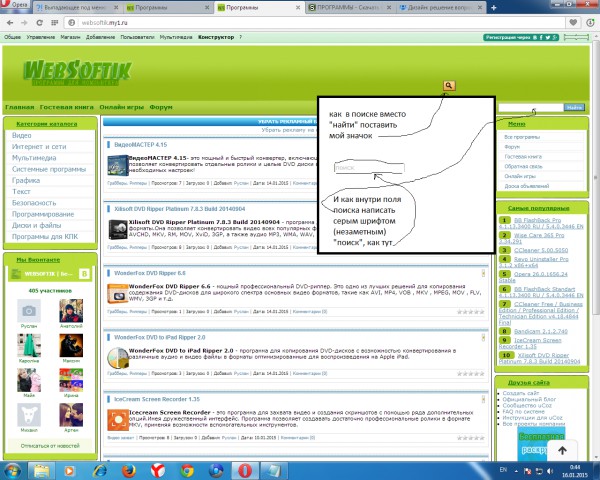The width and height of the screenshot is (600, 480).
Task: Open Xilisoft DVD Ripper box thumbnail
Action: (118, 229)
